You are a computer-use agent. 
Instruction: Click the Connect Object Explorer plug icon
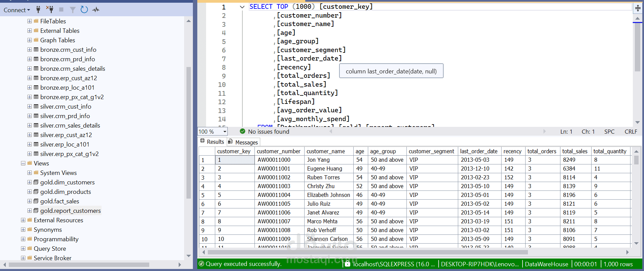point(38,9)
